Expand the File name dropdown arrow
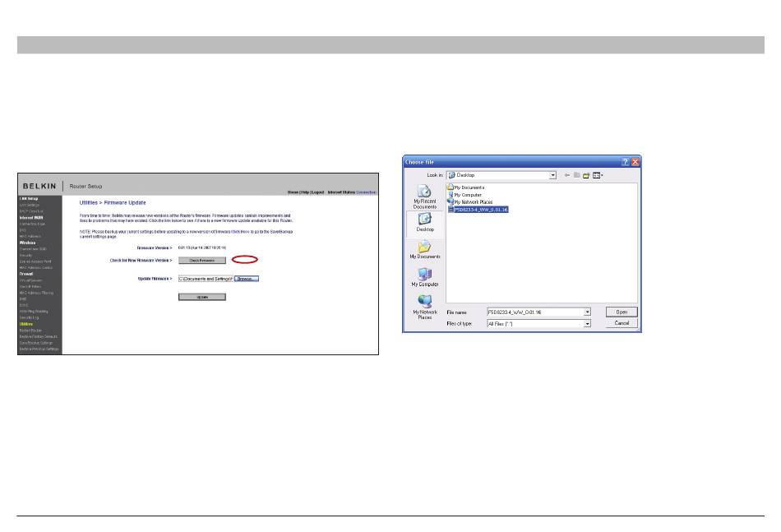The image size is (781, 532). pyautogui.click(x=588, y=312)
